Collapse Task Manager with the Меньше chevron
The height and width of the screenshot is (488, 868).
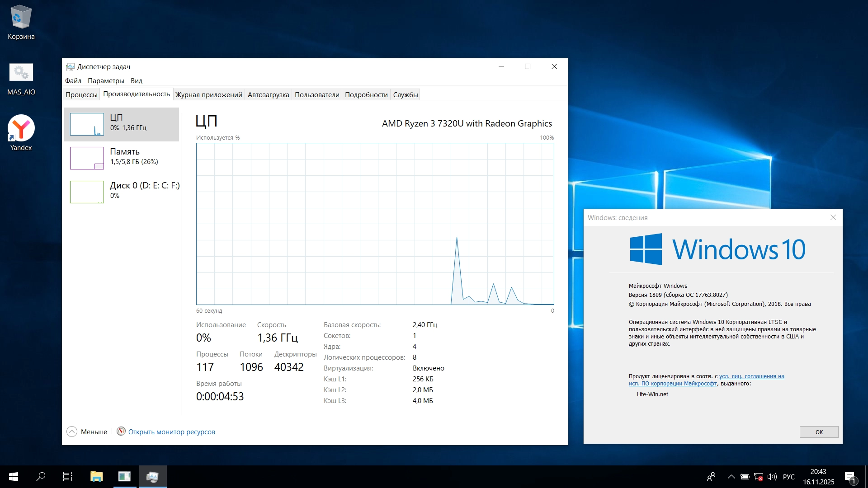point(72,432)
